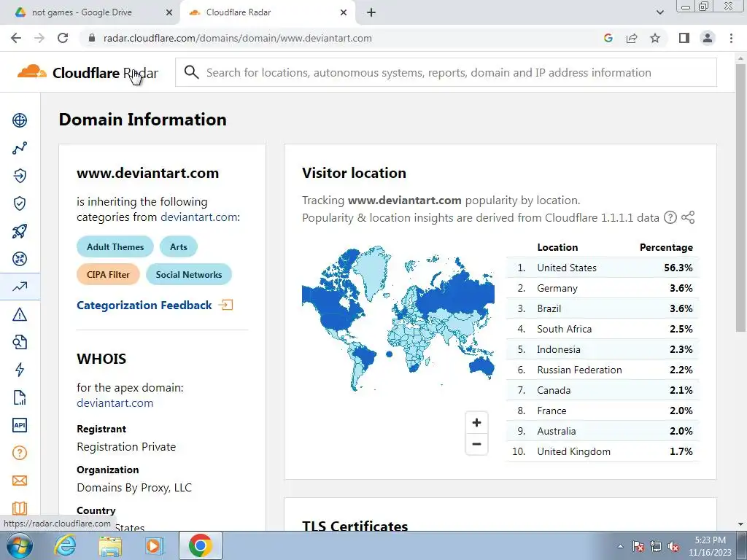The width and height of the screenshot is (747, 560).
Task: Open the Traffic line-graph sidebar icon
Action: coord(20,148)
